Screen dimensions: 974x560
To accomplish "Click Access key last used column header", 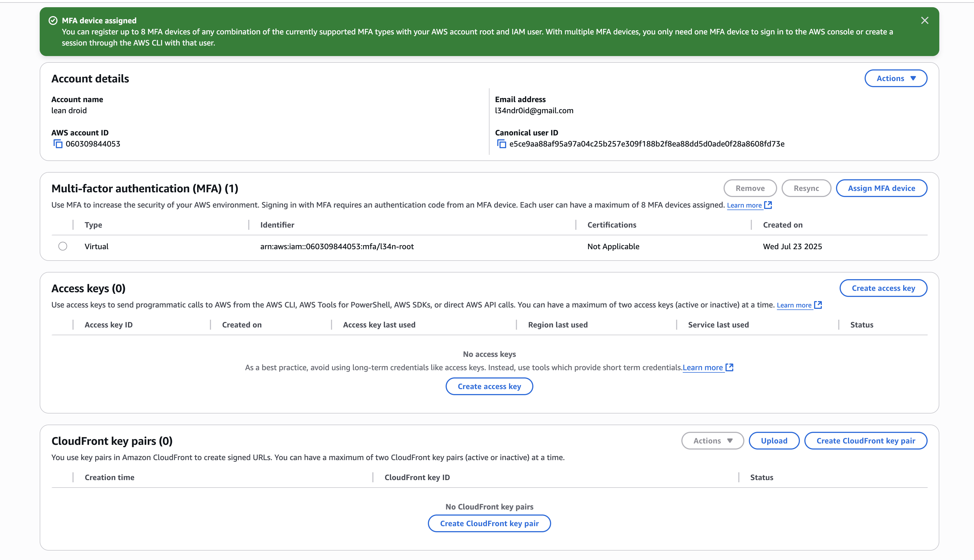I will tap(379, 325).
